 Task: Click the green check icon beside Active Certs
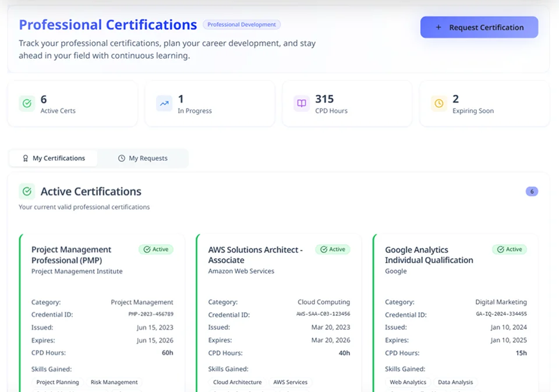(x=27, y=104)
